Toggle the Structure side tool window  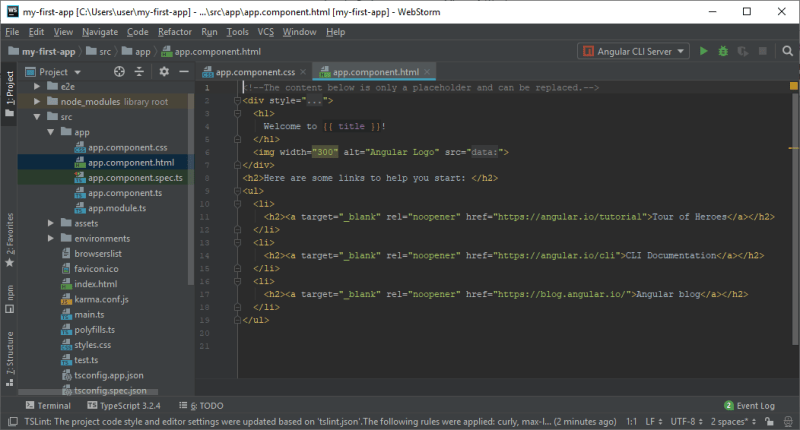pyautogui.click(x=10, y=359)
